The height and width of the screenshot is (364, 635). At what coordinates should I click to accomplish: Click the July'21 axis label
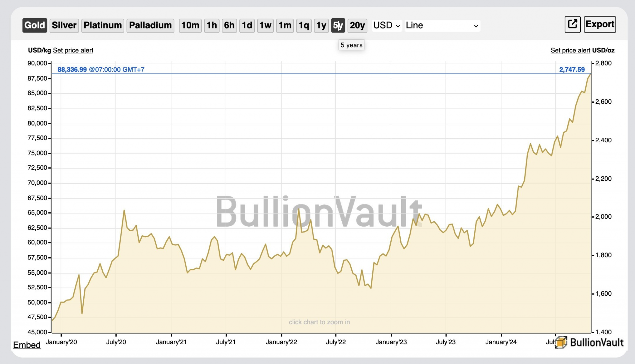pyautogui.click(x=226, y=342)
